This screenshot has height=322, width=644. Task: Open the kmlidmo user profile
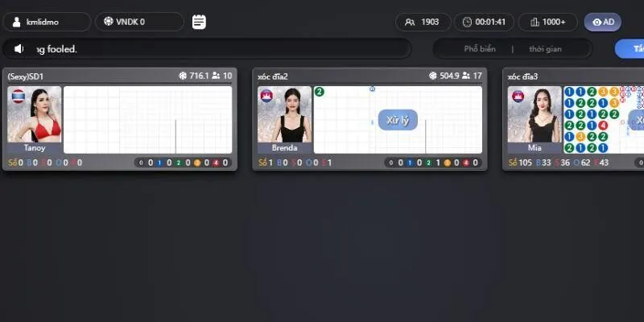click(47, 22)
